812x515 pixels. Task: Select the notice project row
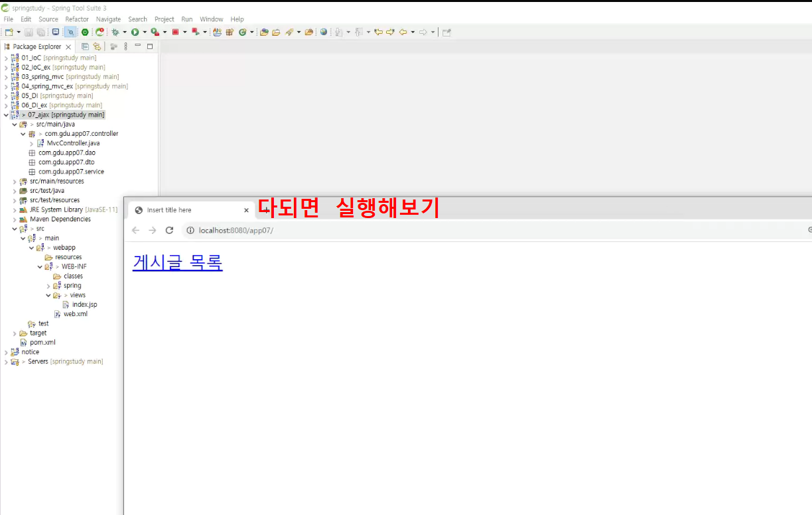coord(31,352)
